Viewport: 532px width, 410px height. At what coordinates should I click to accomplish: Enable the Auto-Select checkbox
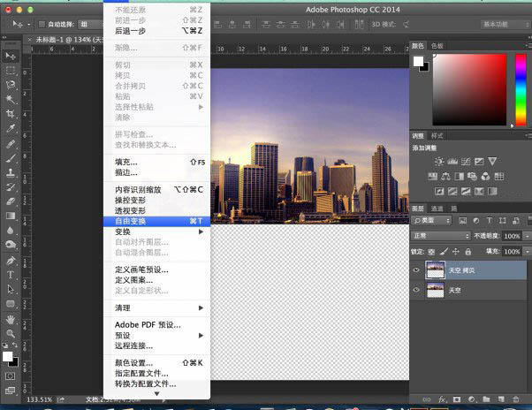[42, 24]
